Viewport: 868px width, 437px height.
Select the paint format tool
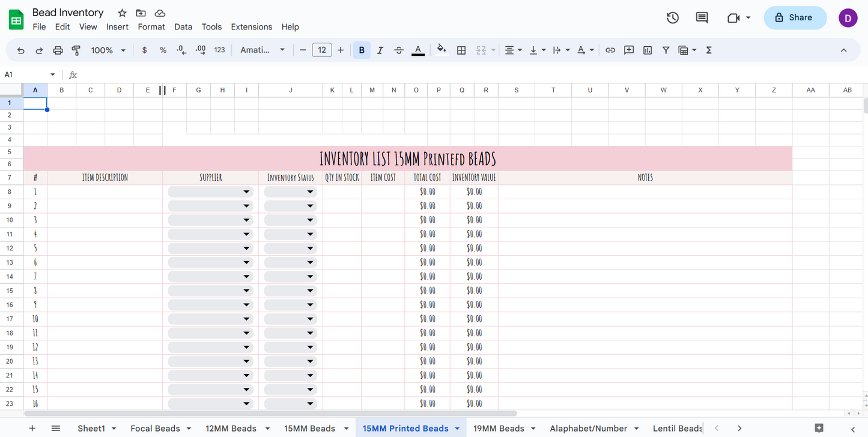point(76,50)
